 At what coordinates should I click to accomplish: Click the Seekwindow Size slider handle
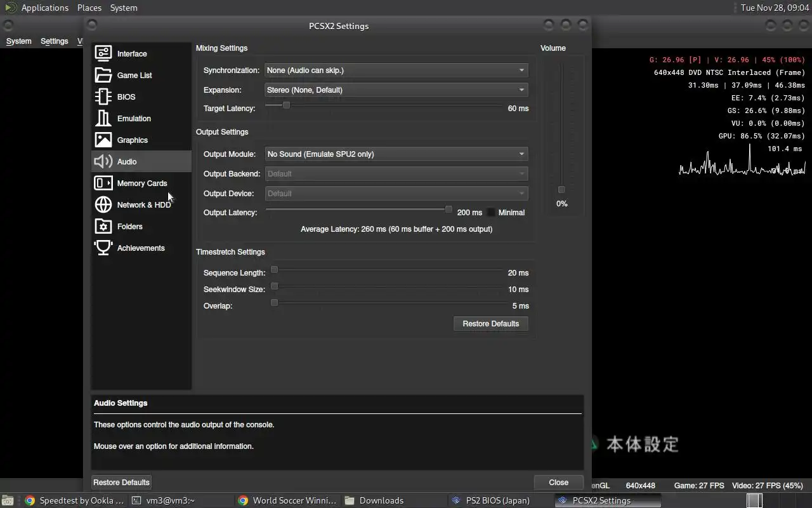coord(274,286)
